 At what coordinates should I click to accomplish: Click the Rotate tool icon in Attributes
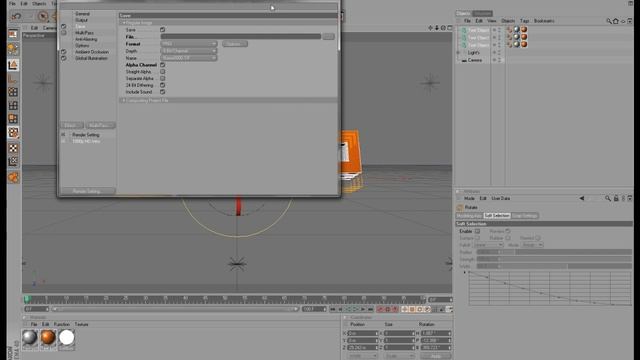tap(460, 207)
